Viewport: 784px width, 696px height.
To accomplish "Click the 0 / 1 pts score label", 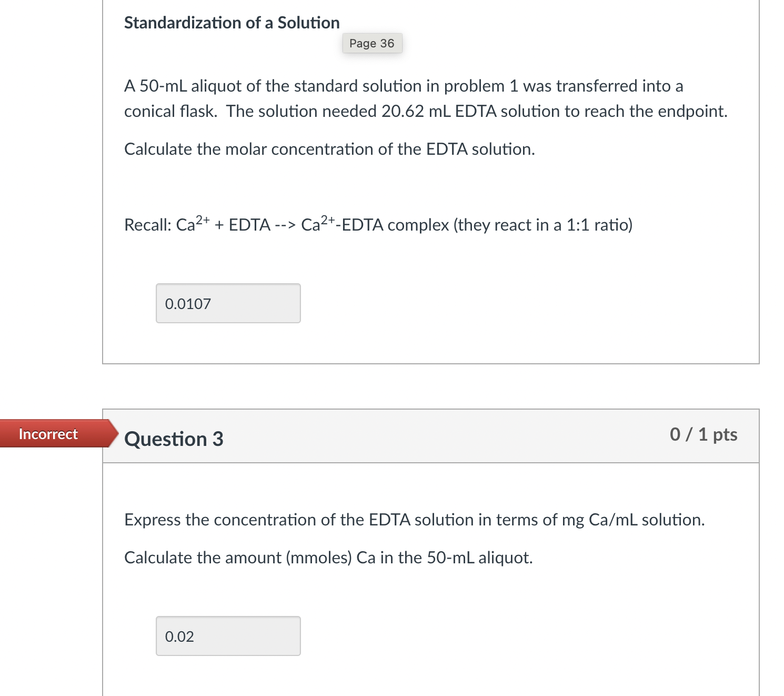I will 703,435.
